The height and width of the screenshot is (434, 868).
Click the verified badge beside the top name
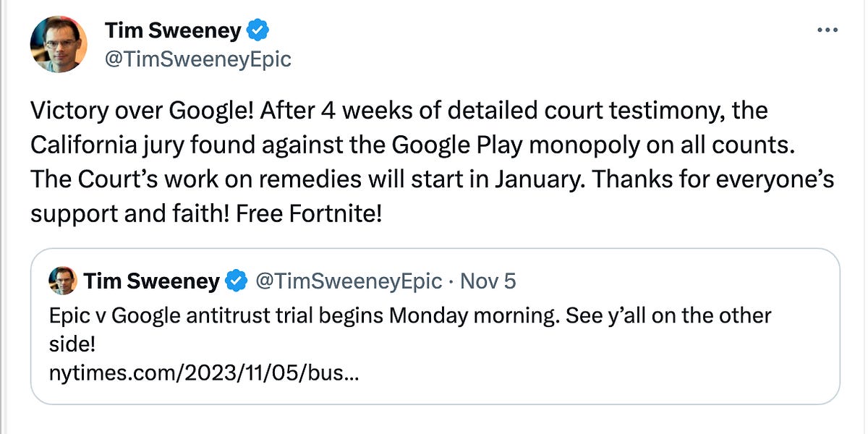pos(258,30)
